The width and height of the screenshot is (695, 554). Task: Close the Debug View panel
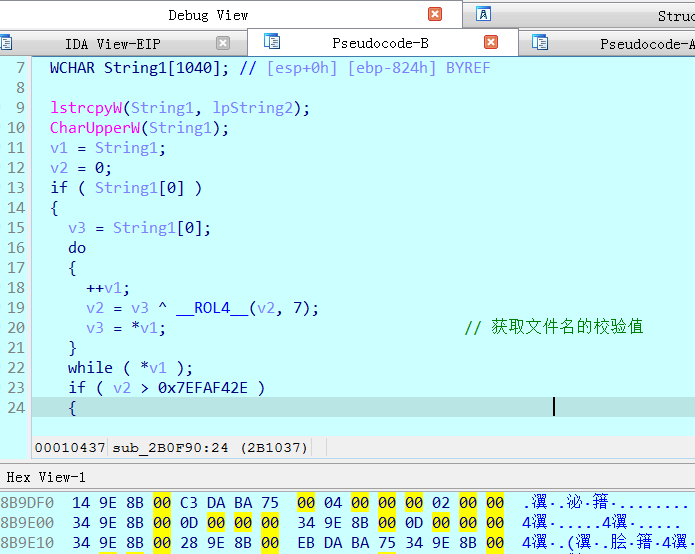pyautogui.click(x=435, y=14)
